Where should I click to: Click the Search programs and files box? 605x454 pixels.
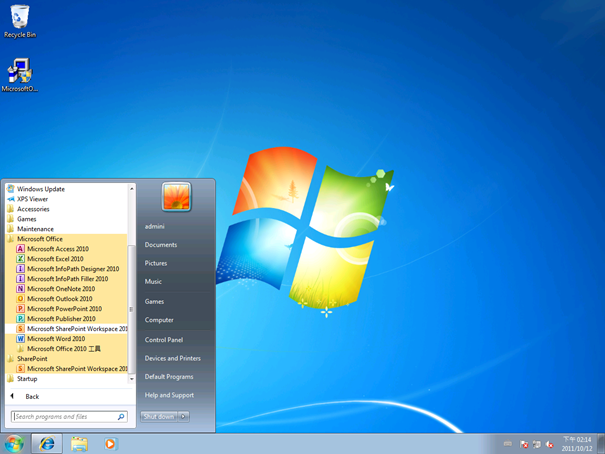pyautogui.click(x=69, y=417)
